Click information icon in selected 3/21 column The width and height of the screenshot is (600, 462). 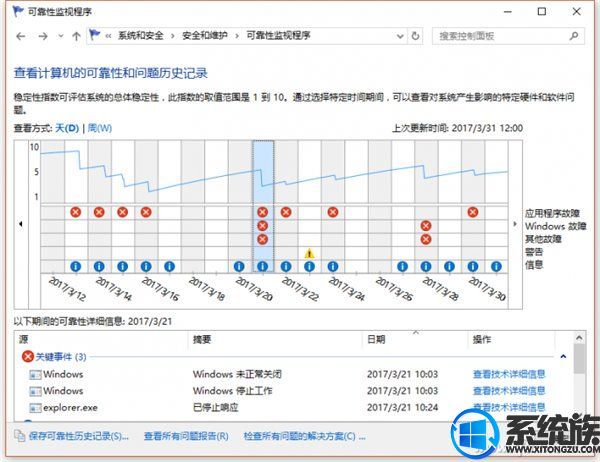(262, 266)
